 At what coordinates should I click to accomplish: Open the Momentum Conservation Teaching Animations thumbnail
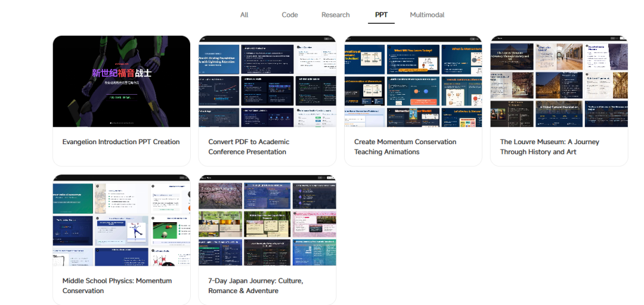coord(413,81)
